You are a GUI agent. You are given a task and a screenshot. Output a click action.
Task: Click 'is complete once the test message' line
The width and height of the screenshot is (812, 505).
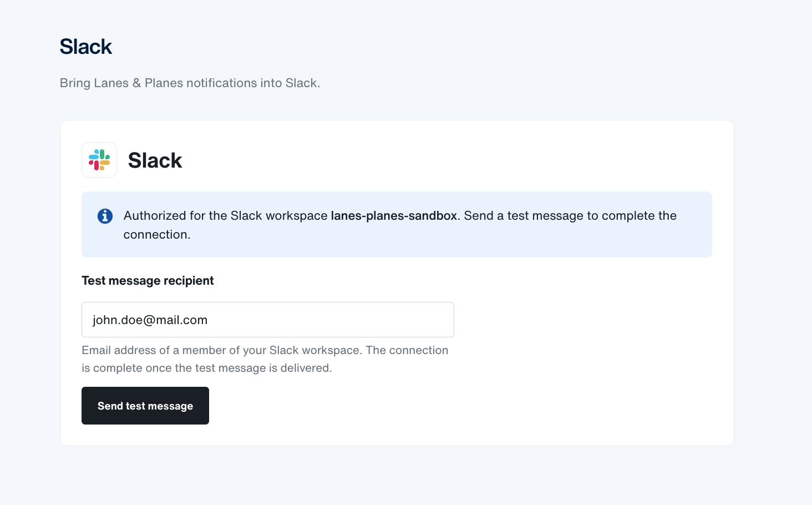[207, 368]
